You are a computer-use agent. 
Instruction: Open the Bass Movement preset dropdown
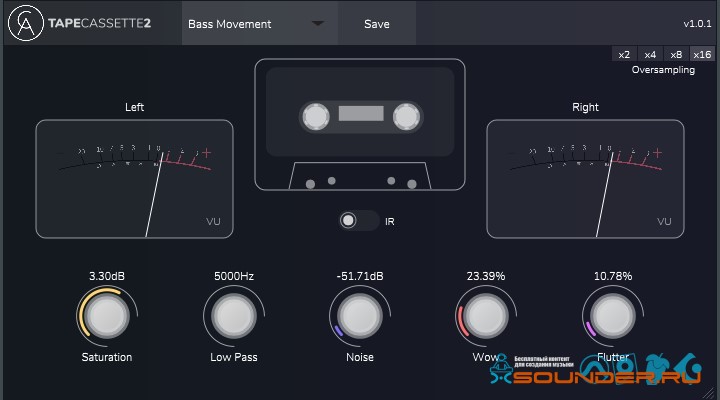(260, 23)
